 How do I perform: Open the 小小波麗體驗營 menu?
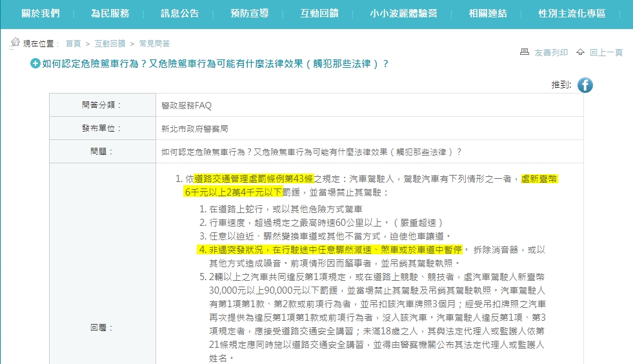click(x=403, y=14)
